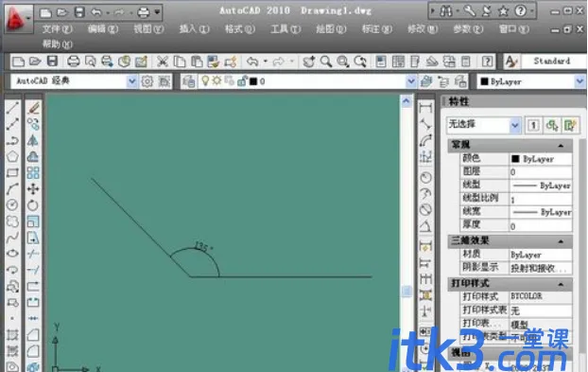Image resolution: width=588 pixels, height=372 pixels.
Task: Select the Diameter dimension tool
Action: [425, 209]
